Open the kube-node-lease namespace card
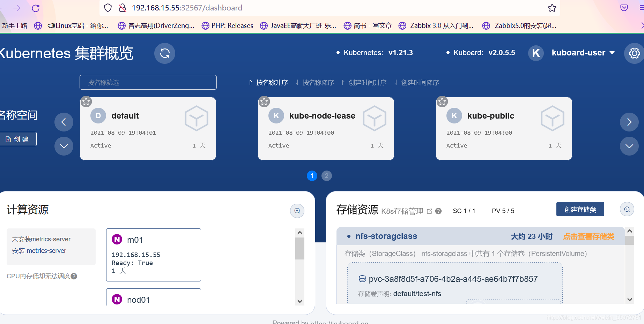 [326, 129]
